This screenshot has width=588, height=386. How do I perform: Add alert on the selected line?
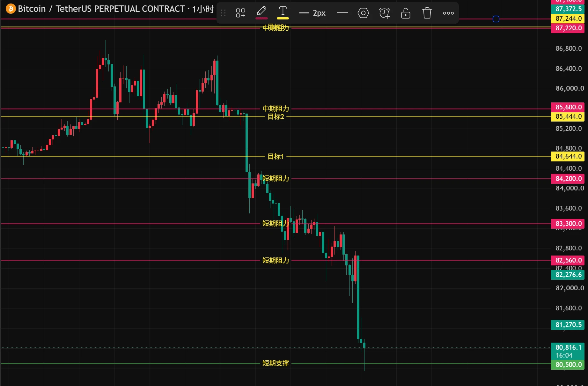click(385, 13)
